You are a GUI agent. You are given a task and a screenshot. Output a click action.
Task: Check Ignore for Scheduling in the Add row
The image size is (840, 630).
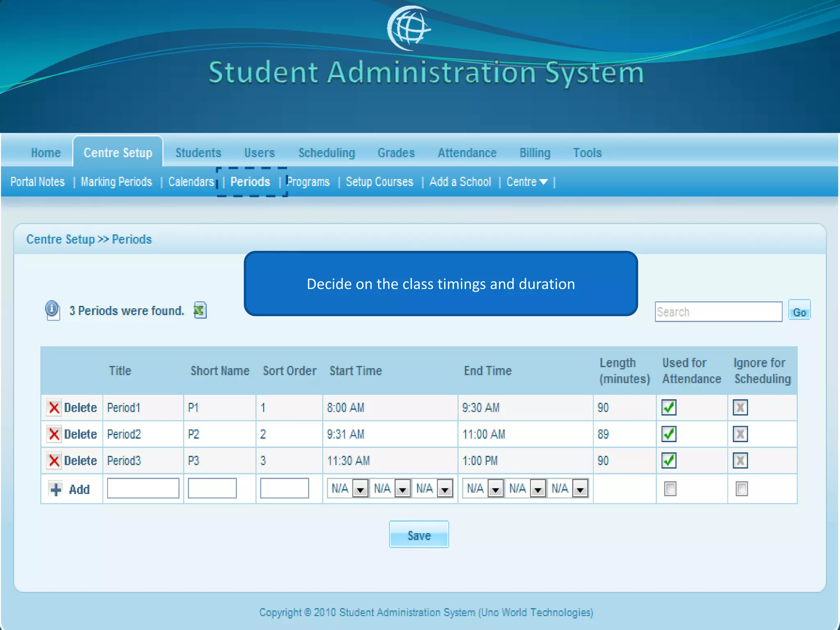tap(742, 488)
